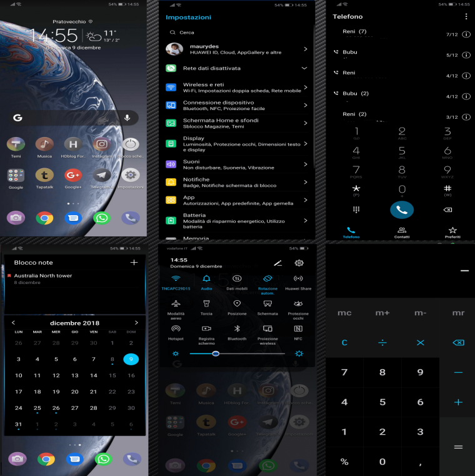Screen dimensions: 475x476
Task: Go to previous month in calendar
Action: [14, 323]
